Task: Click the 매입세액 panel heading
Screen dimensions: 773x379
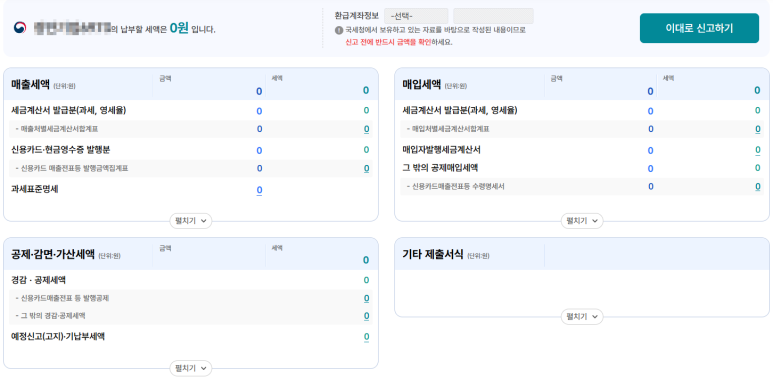Action: (x=422, y=84)
